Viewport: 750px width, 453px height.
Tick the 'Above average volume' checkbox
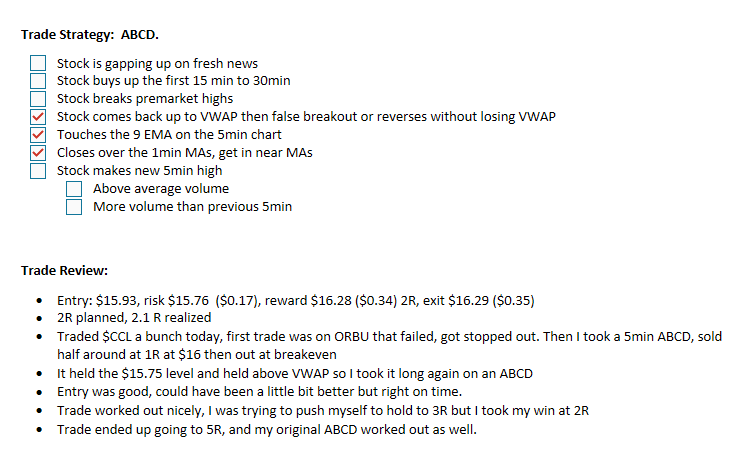75,189
